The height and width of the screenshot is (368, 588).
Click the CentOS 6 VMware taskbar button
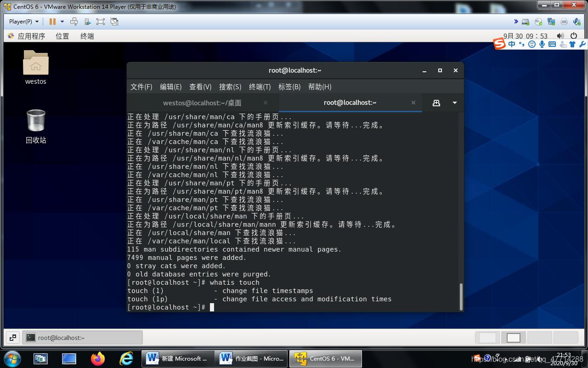click(325, 358)
